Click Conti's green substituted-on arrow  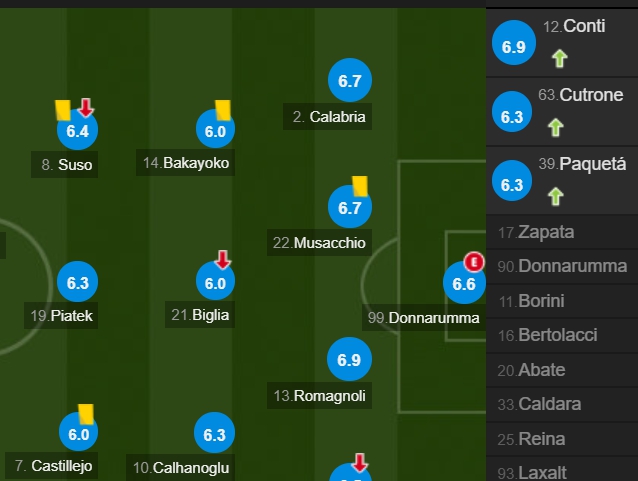[560, 58]
